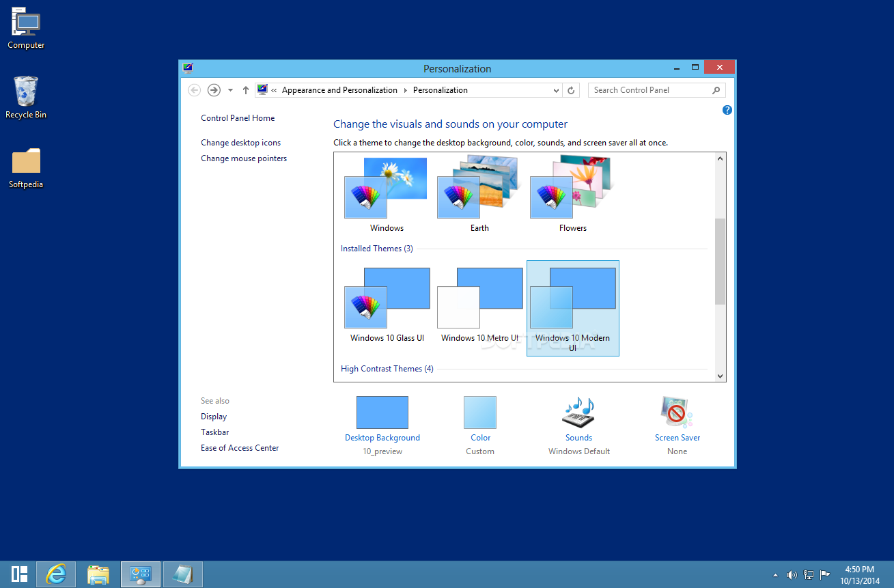
Task: Select the Windows 10 Glass UI theme
Action: (x=387, y=300)
